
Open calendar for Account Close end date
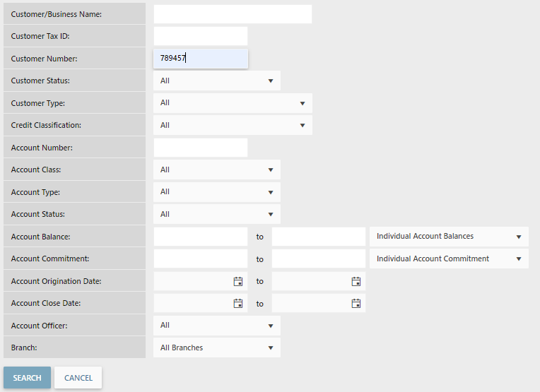[x=356, y=304]
